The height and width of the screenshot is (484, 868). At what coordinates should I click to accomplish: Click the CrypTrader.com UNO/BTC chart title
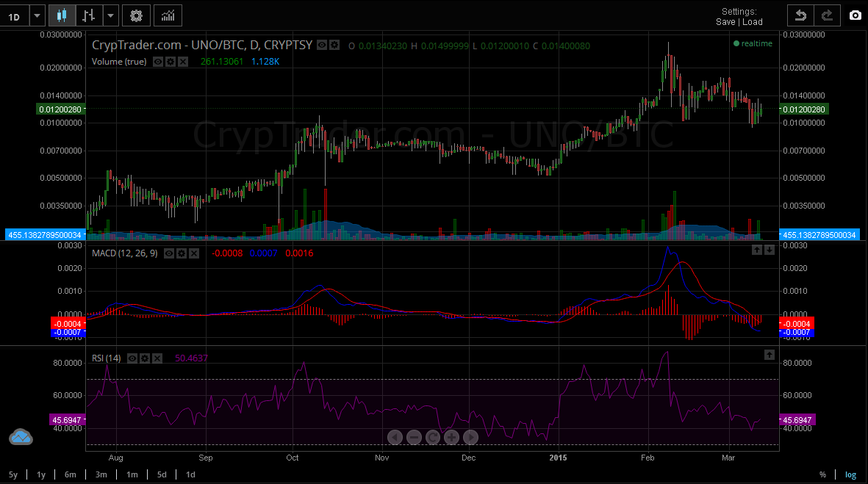click(202, 46)
